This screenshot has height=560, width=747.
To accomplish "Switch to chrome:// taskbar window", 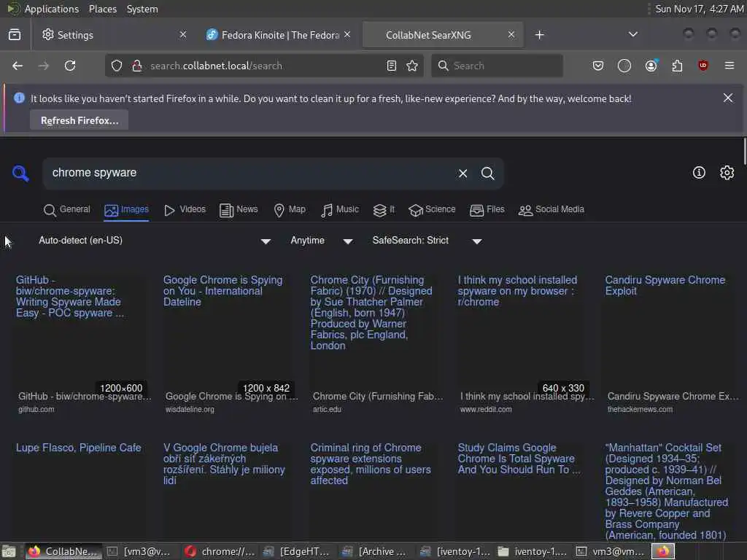I will tap(220, 551).
